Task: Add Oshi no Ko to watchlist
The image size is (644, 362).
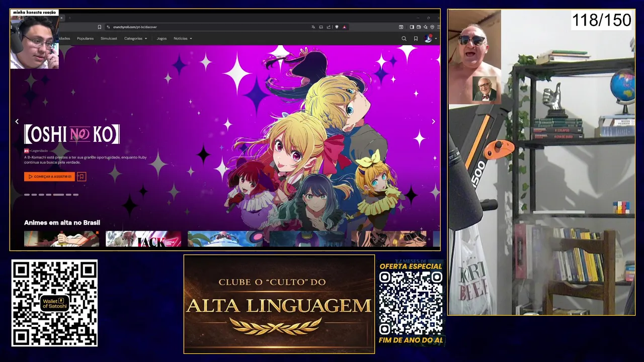Action: click(x=82, y=176)
